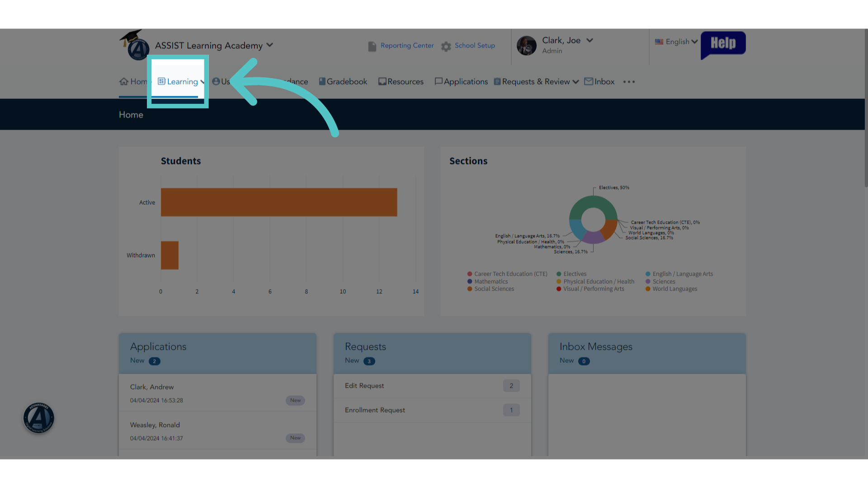Open the Gradebook tab
868x488 pixels.
coord(343,81)
